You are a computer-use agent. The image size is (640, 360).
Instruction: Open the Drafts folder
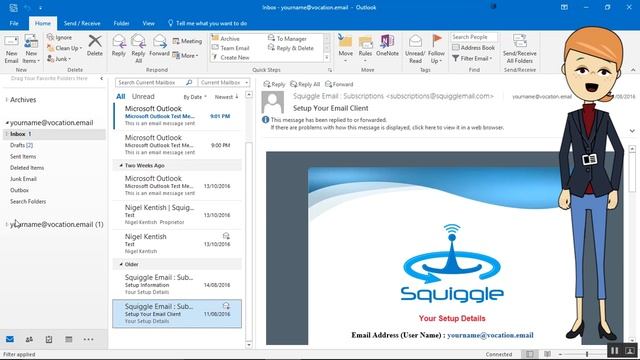pos(21,145)
